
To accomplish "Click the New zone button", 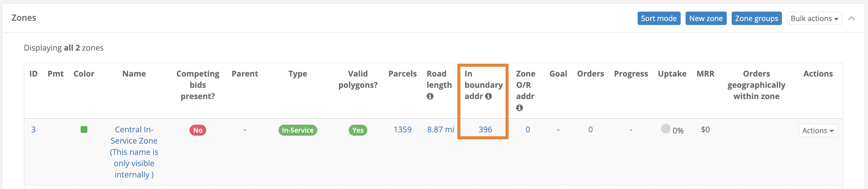I will pyautogui.click(x=706, y=19).
